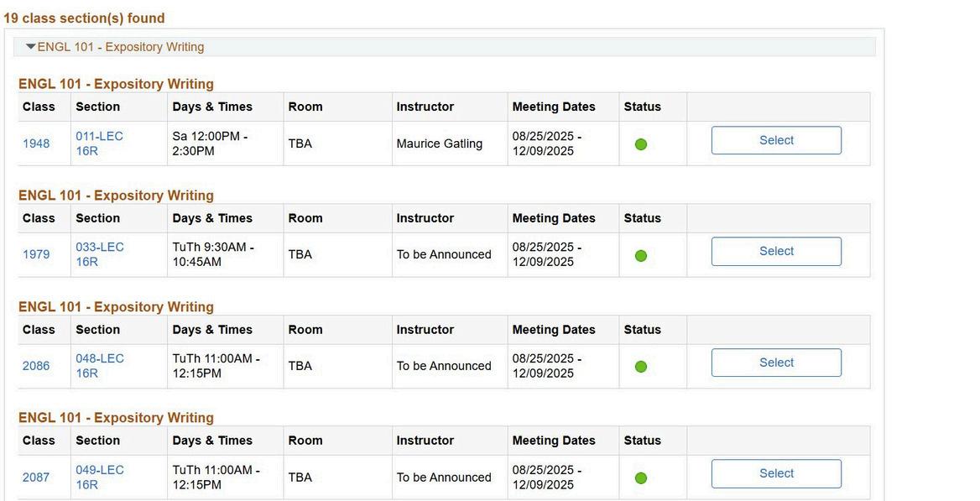Open class number 1948 link
This screenshot has width=980, height=501.
(x=36, y=144)
